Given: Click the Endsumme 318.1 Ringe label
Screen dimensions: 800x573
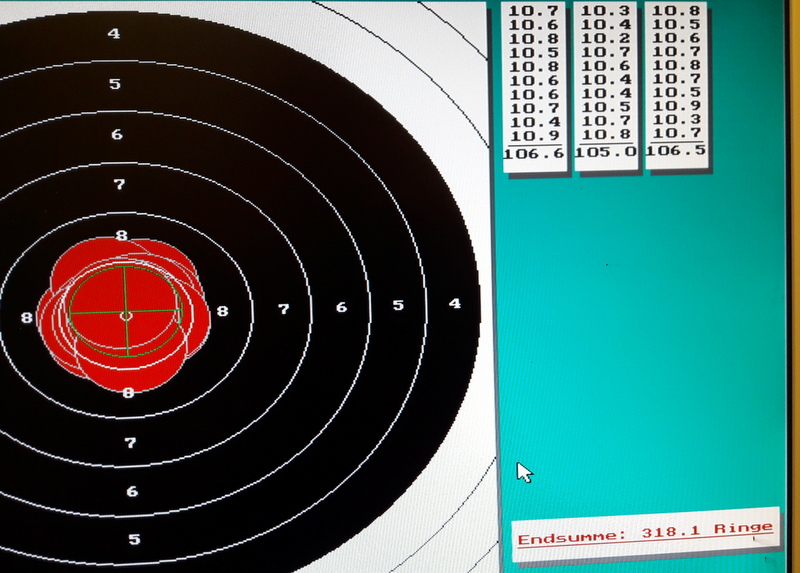Looking at the screenshot, I should (x=644, y=530).
